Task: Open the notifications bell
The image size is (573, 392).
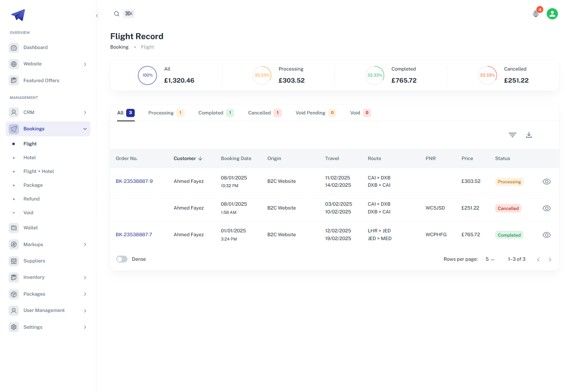Action: point(536,14)
